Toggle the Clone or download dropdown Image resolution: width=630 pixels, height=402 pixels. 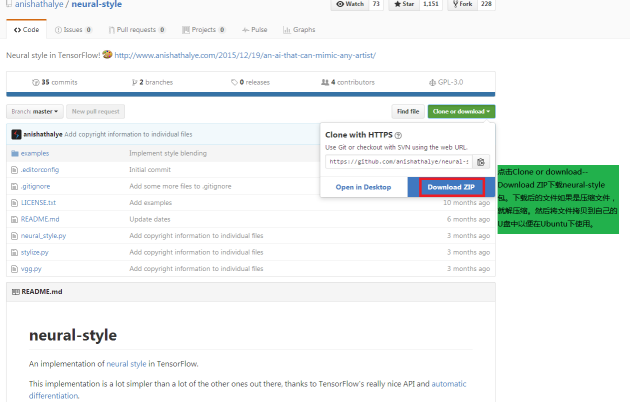(461, 111)
